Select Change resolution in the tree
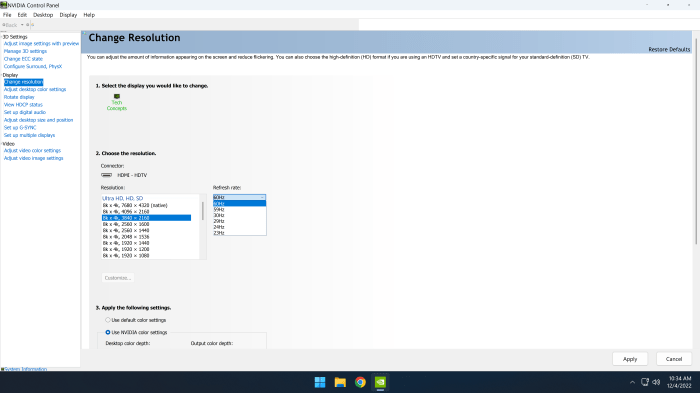 click(x=24, y=82)
